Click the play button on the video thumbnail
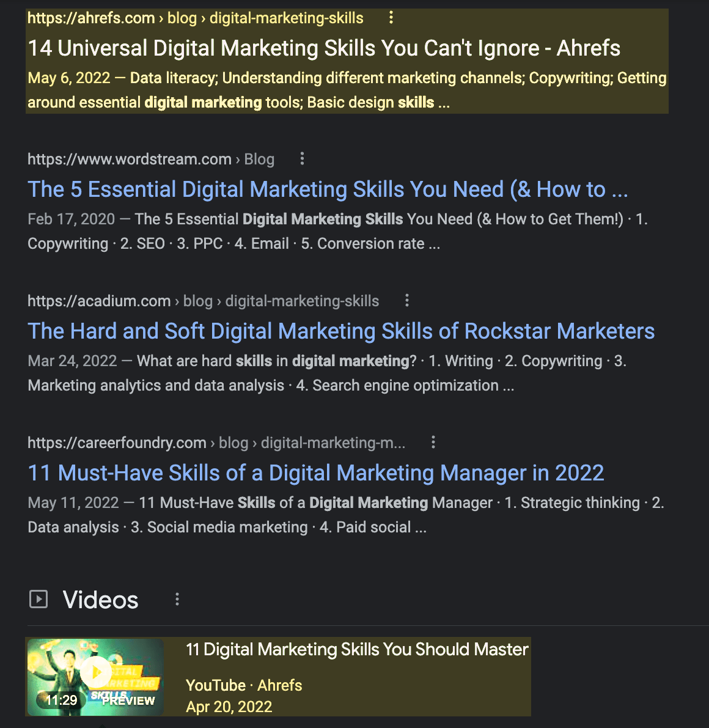Image resolution: width=709 pixels, height=728 pixels. pyautogui.click(x=95, y=671)
